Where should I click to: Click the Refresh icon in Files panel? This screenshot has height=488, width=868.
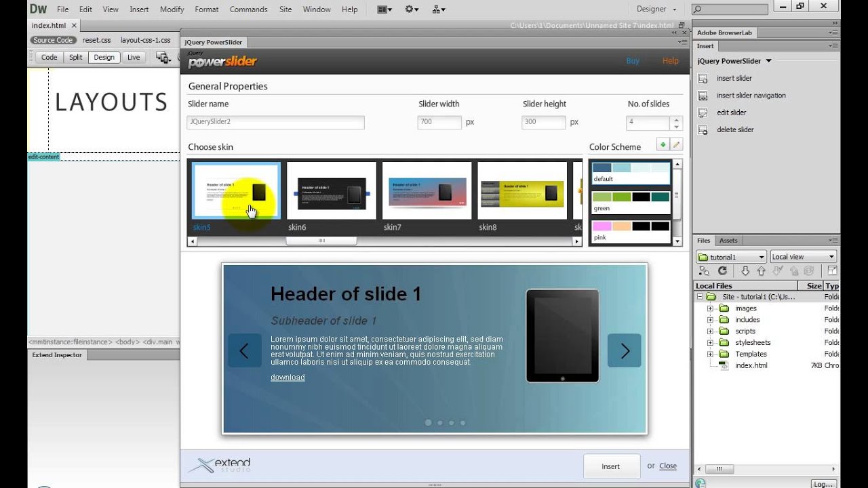[722, 271]
